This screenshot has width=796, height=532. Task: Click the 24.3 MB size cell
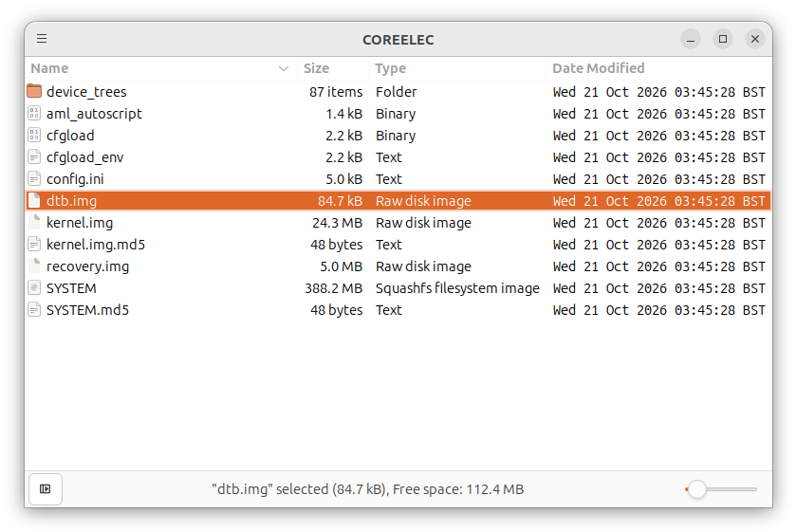tap(338, 223)
